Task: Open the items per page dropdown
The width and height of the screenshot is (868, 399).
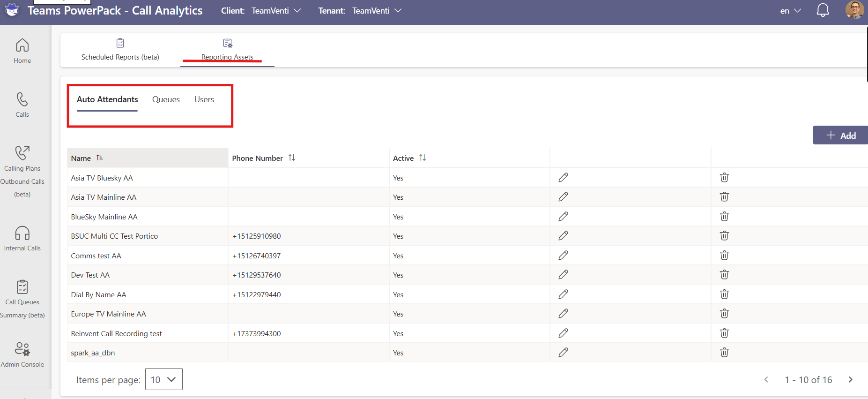Action: click(x=163, y=379)
